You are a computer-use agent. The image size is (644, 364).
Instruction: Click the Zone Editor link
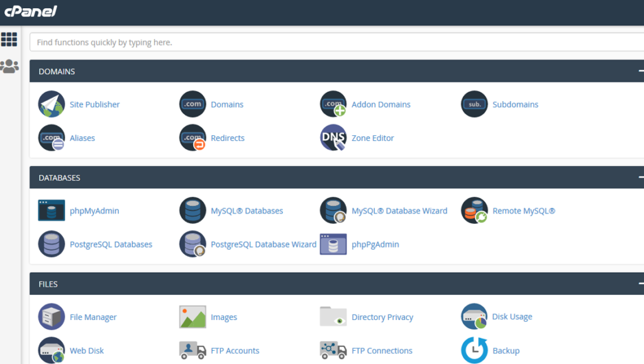373,138
